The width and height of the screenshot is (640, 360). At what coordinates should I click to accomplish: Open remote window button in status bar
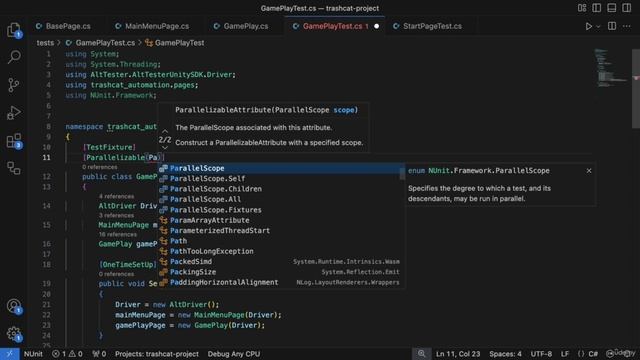[9, 354]
